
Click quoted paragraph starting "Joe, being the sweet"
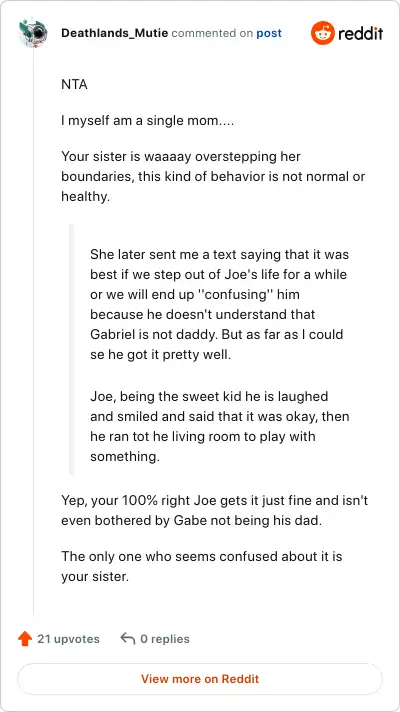click(219, 426)
